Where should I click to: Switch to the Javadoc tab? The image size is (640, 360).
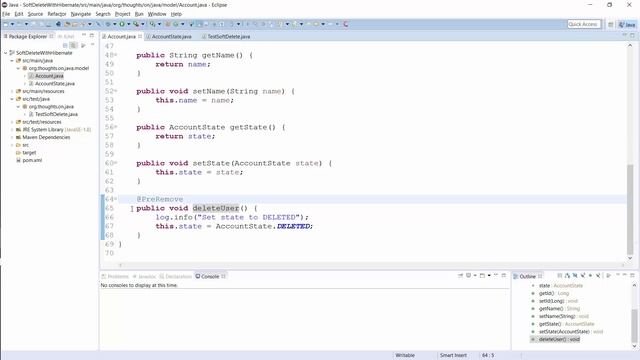coord(144,276)
